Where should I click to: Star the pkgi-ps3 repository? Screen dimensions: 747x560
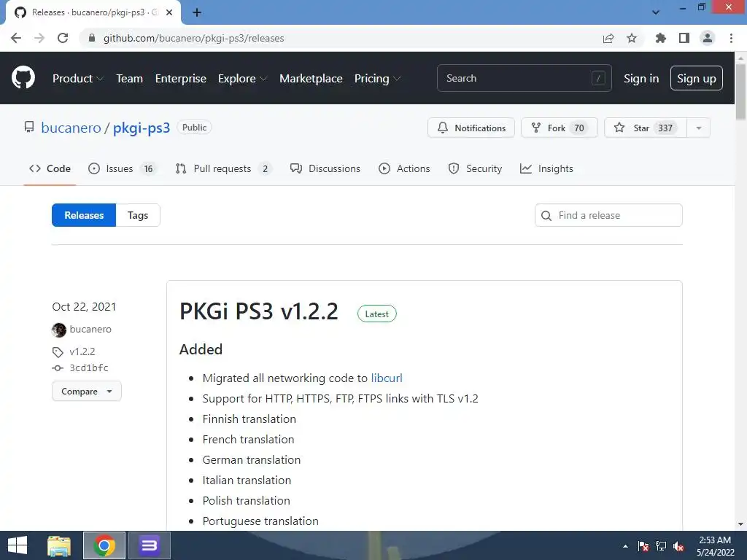tap(646, 128)
